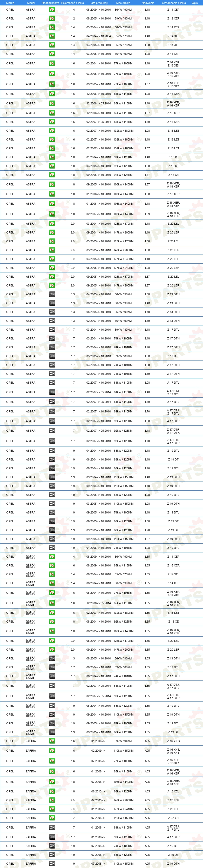This screenshot has height=868, width=203.
Task: Click diesel ON icon for Astra Kombi Z 13 DTH
Action: point(52,658)
